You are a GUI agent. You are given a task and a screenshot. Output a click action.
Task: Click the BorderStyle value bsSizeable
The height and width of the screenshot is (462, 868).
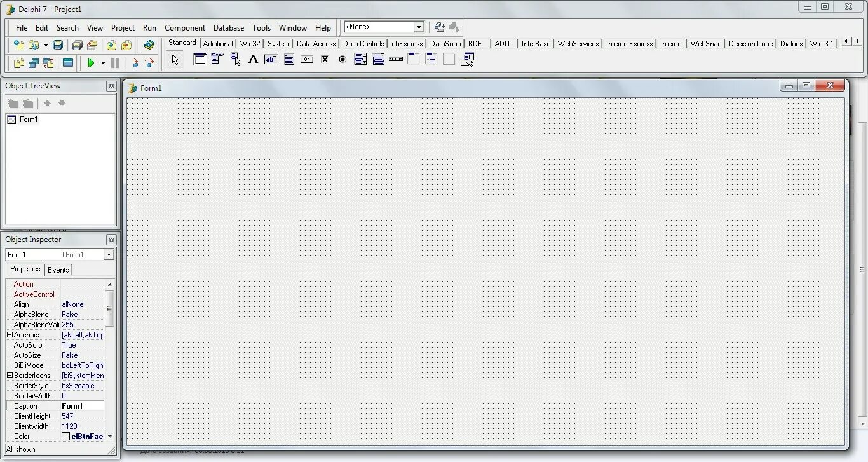(83, 386)
